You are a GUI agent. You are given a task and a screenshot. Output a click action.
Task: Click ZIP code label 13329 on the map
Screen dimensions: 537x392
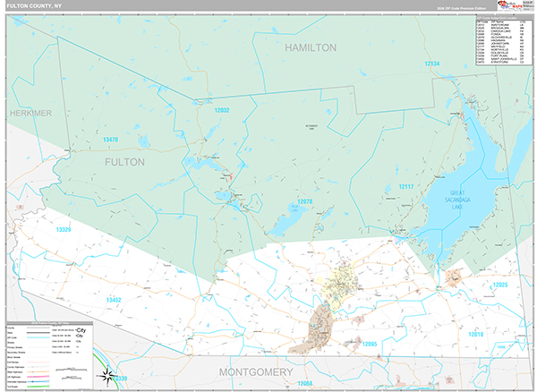click(x=64, y=229)
